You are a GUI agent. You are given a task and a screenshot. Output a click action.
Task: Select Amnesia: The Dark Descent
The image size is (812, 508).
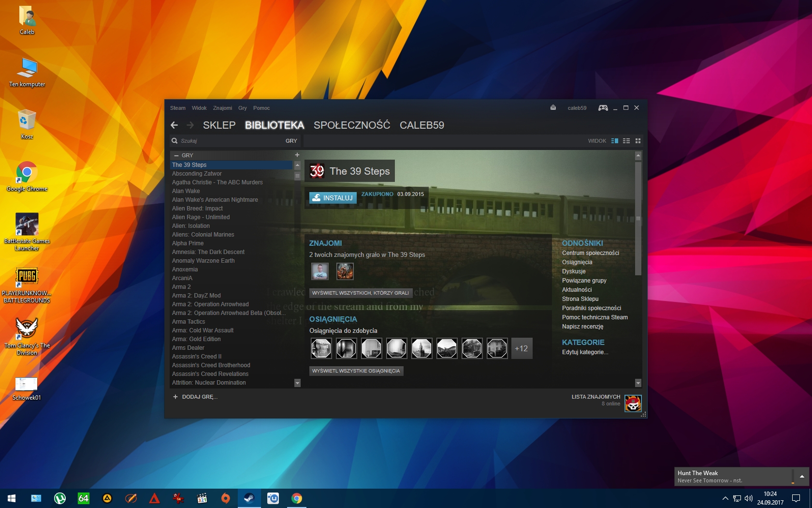(208, 252)
